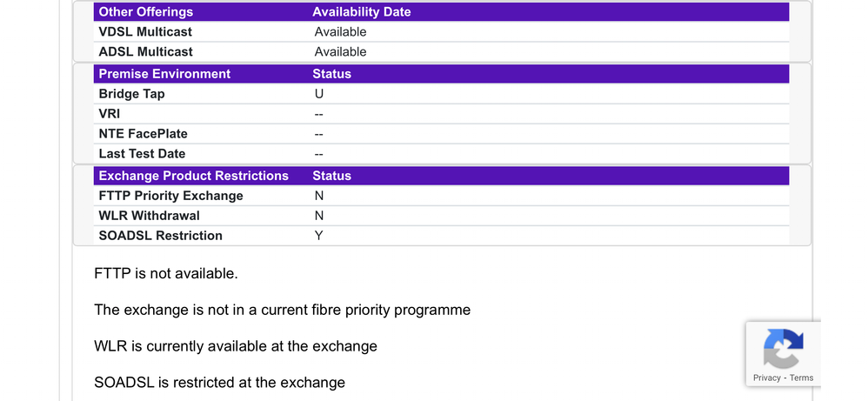The height and width of the screenshot is (401, 868).
Task: Open the reCAPTCHA Terms link
Action: pos(801,378)
